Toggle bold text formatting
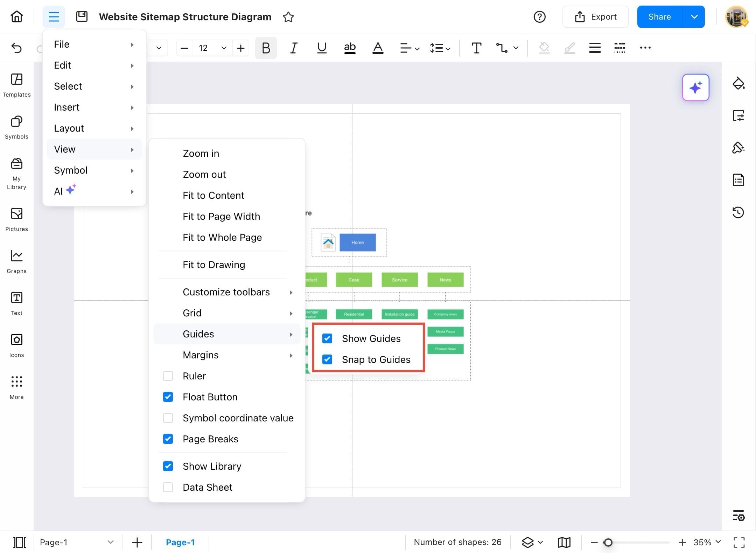The image size is (756, 553). tap(266, 48)
